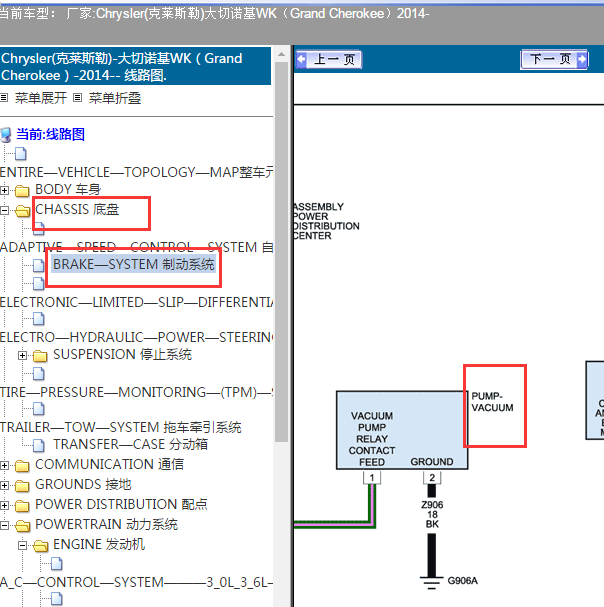Click PUMP-VACUUM label in diagram
Viewport: 604px width, 607px height.
(492, 402)
